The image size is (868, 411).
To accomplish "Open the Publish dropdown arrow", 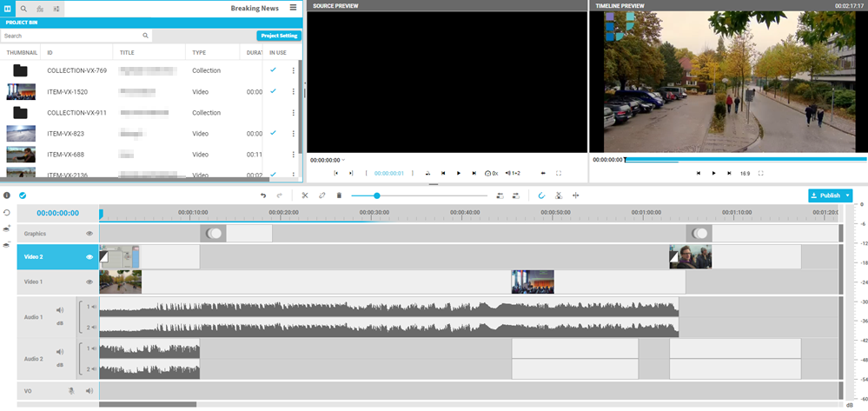I will (x=848, y=196).
